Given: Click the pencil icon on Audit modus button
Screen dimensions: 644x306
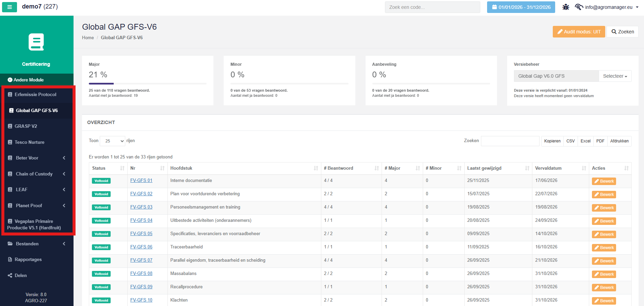Looking at the screenshot, I should 560,32.
